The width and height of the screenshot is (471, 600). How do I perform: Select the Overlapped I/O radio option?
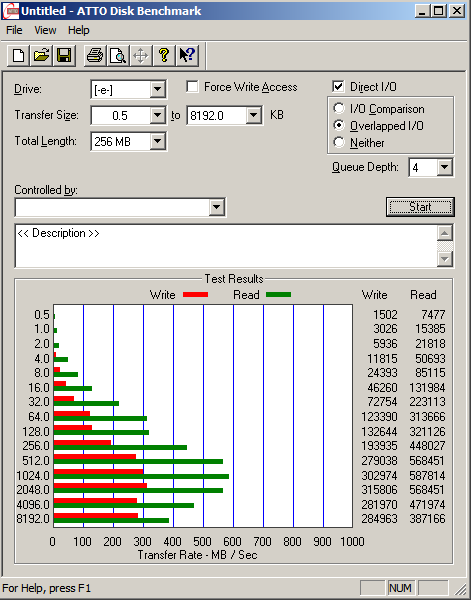tap(339, 126)
